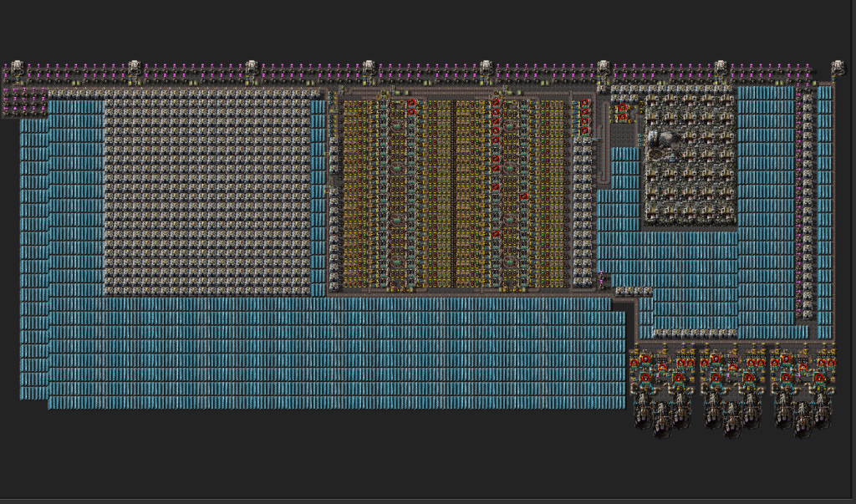856x504 pixels.
Task: Click the seventh thruster from the left
Action: 784,410
